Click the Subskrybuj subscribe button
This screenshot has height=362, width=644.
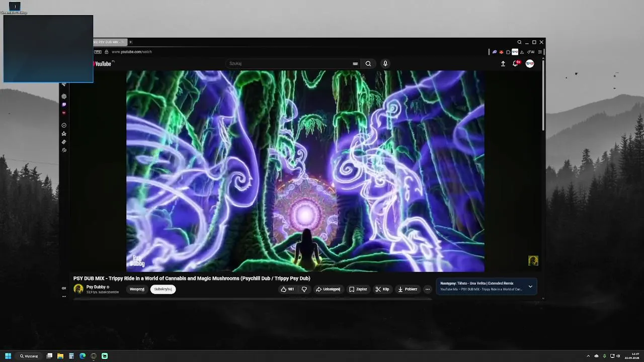[x=163, y=289]
